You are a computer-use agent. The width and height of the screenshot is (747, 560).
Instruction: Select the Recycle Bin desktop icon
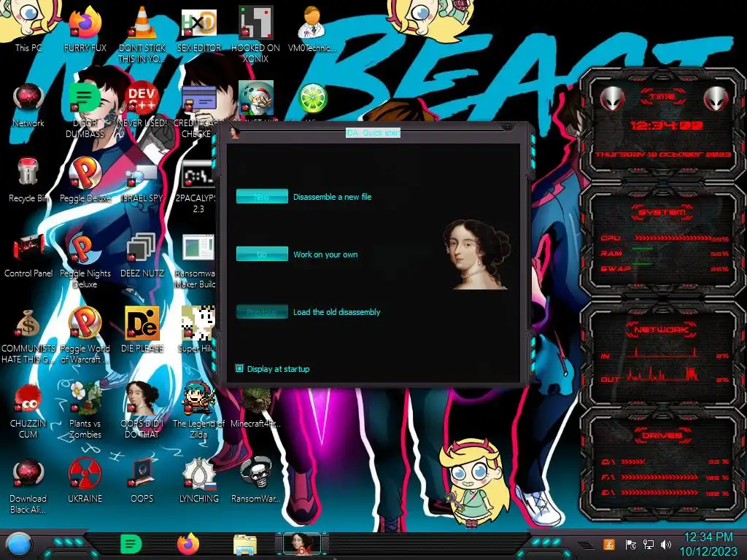tap(28, 180)
